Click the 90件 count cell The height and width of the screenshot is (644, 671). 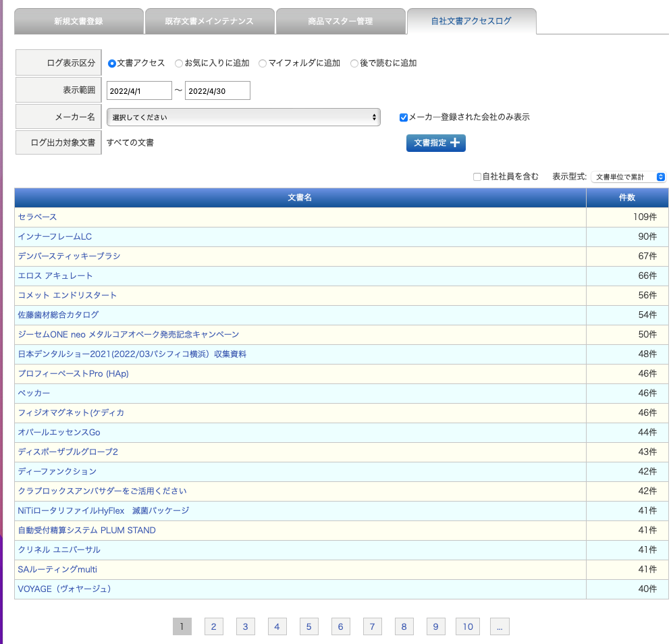pyautogui.click(x=627, y=237)
